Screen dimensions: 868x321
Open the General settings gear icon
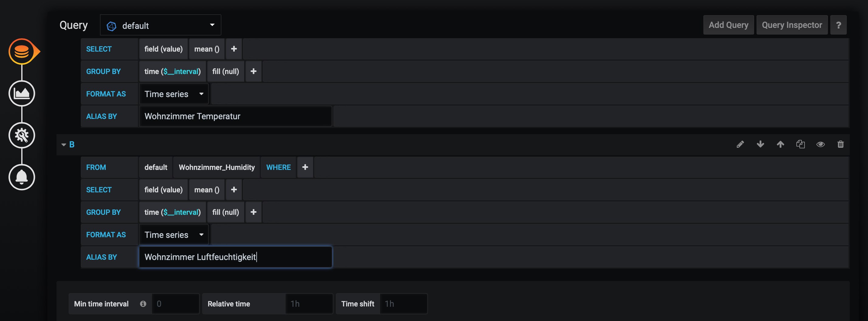point(22,135)
